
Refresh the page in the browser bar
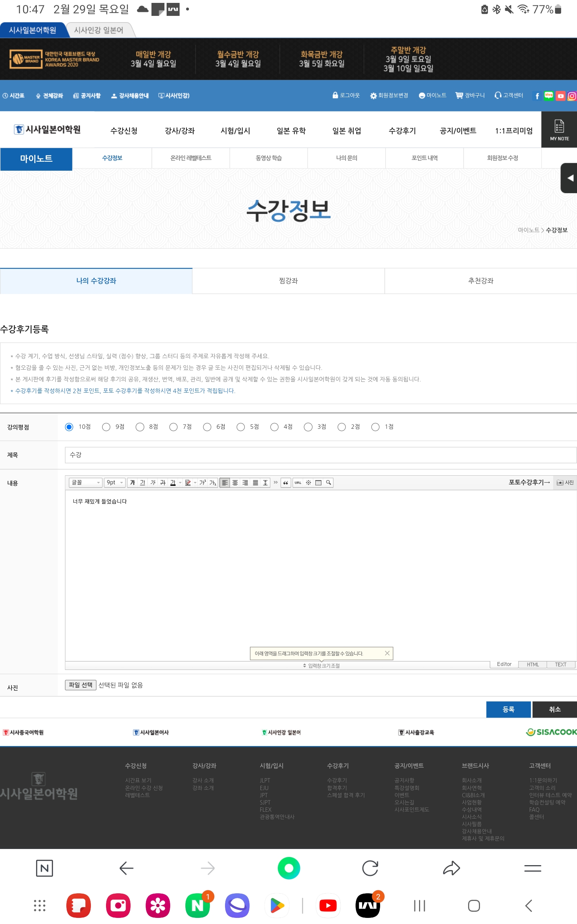[370, 868]
